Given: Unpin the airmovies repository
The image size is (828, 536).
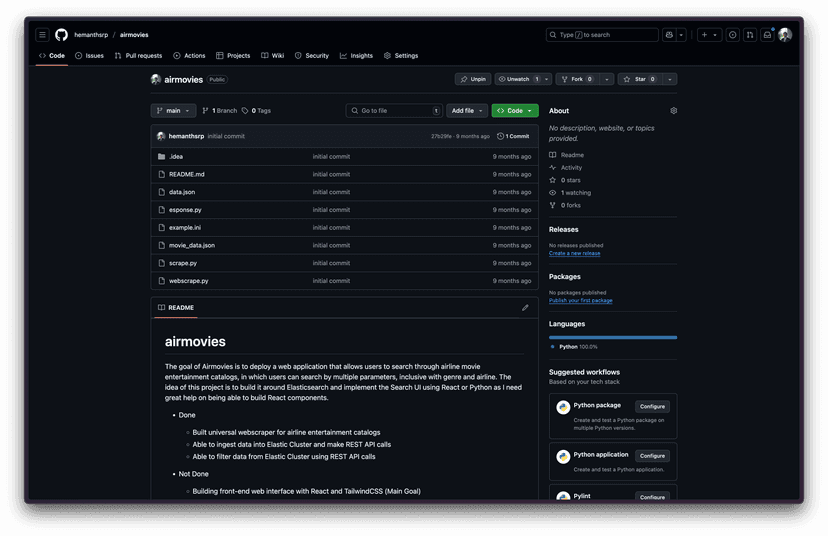Looking at the screenshot, I should point(473,79).
